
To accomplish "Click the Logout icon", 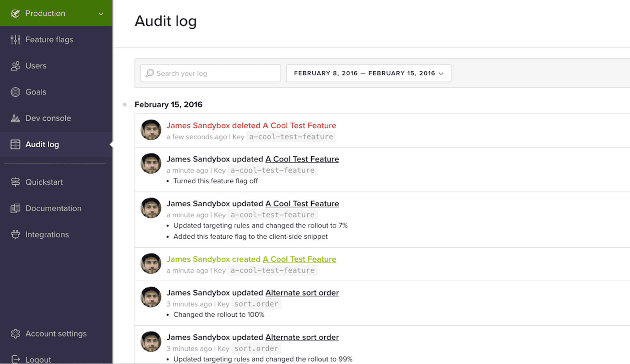I will coord(15,359).
